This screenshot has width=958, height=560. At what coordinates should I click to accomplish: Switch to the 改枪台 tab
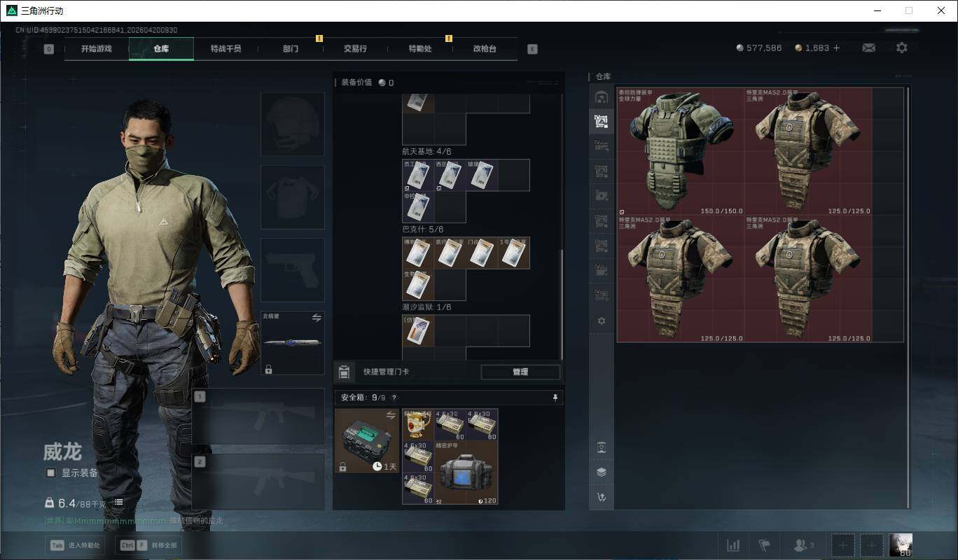point(485,49)
